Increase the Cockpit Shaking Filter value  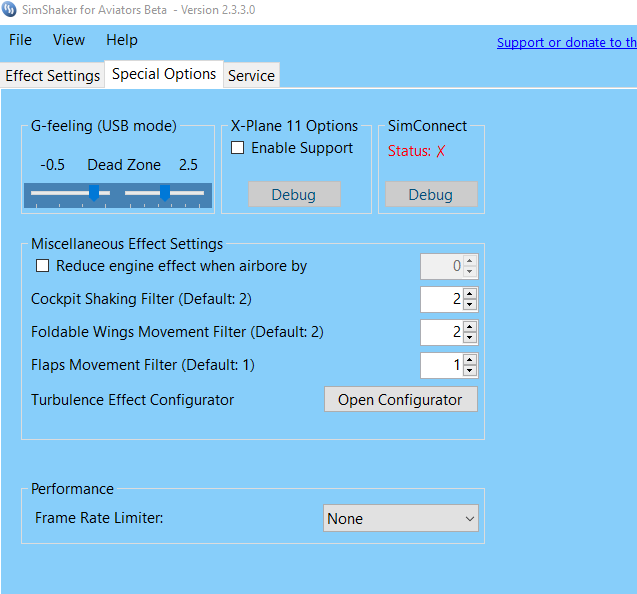click(x=470, y=294)
